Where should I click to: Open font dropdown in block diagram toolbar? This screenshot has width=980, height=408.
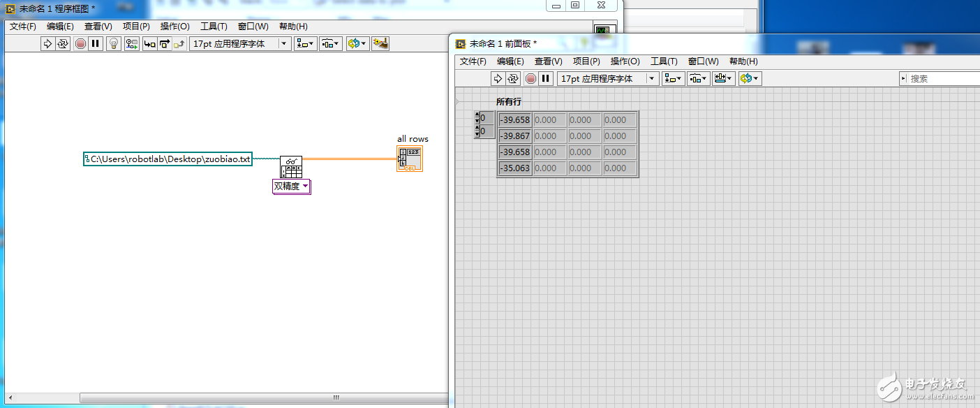click(240, 43)
